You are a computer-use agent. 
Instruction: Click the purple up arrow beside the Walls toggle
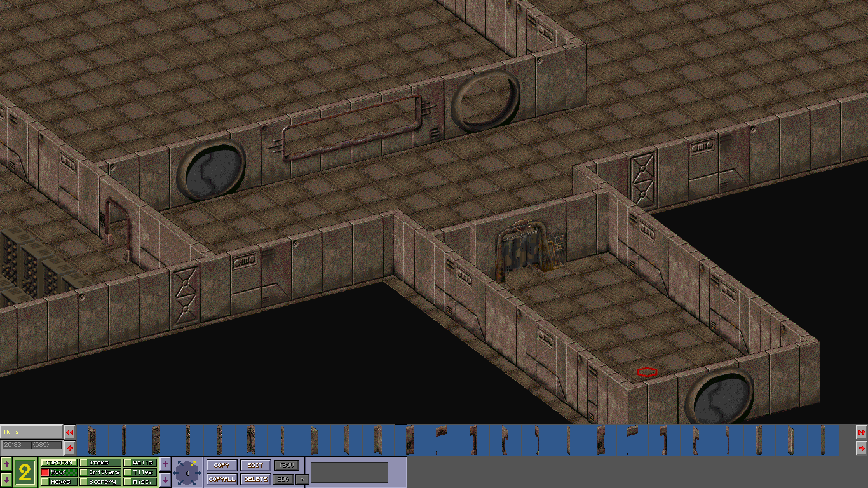(165, 465)
